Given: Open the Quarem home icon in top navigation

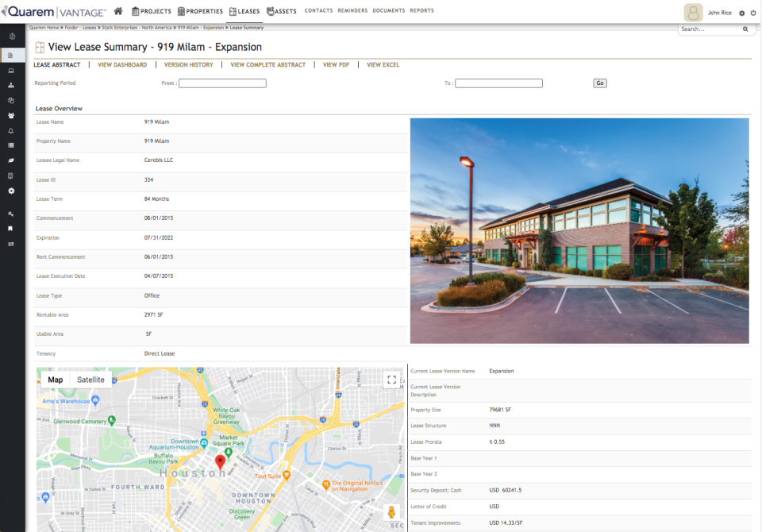Looking at the screenshot, I should (x=117, y=11).
